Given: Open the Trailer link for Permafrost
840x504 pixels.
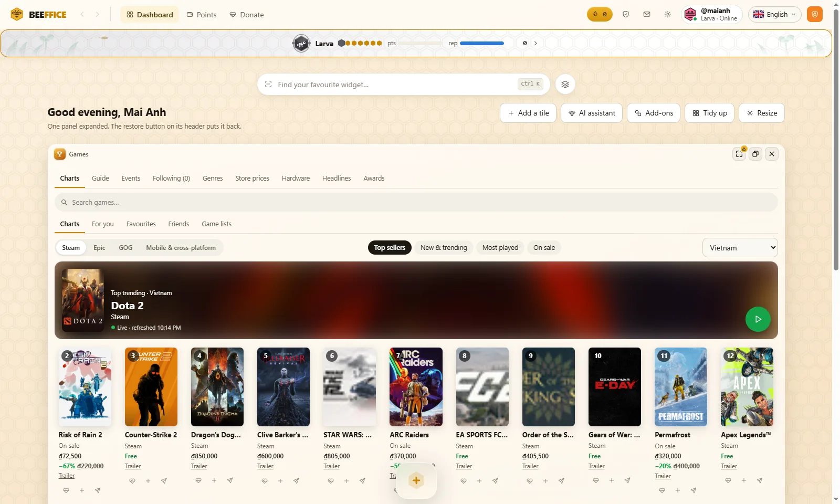Looking at the screenshot, I should [663, 476].
